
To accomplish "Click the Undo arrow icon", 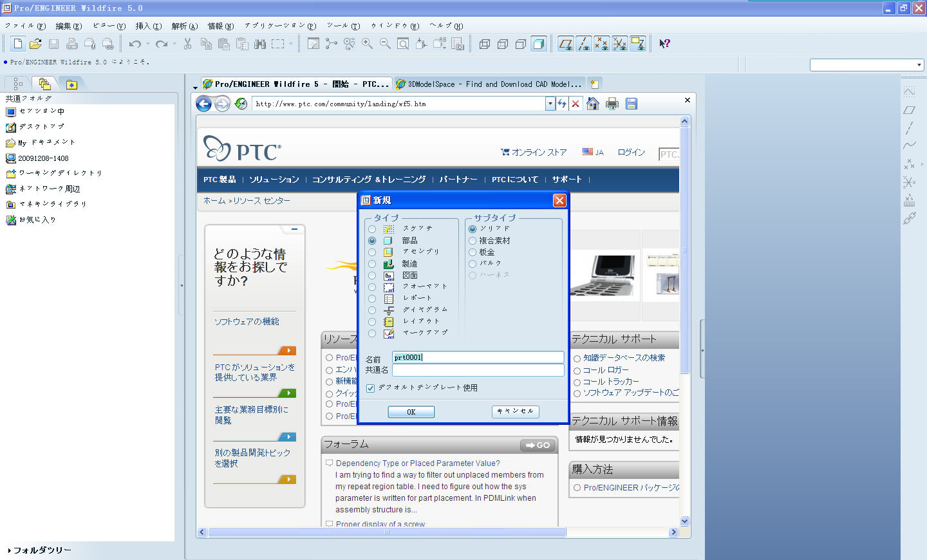I will pyautogui.click(x=135, y=44).
